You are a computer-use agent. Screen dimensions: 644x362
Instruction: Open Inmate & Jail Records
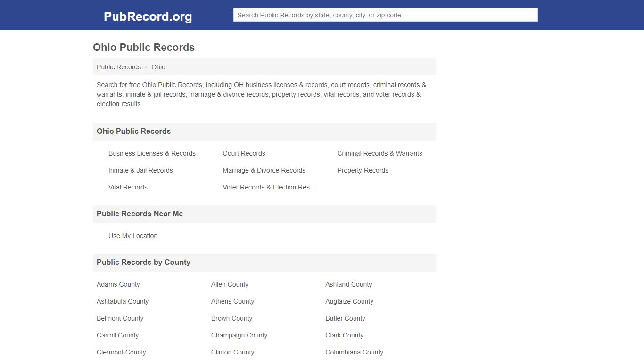click(x=140, y=170)
